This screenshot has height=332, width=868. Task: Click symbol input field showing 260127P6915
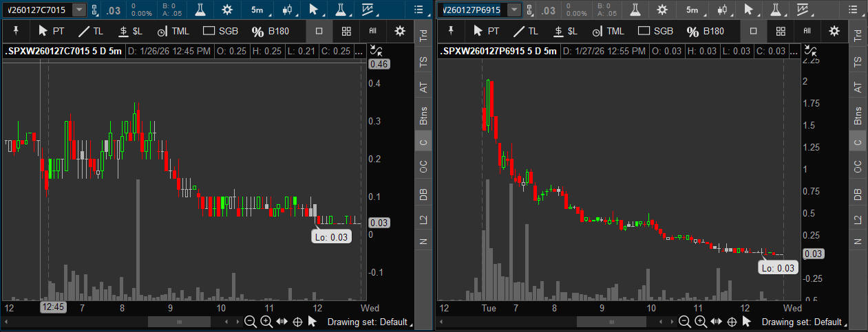pos(472,10)
